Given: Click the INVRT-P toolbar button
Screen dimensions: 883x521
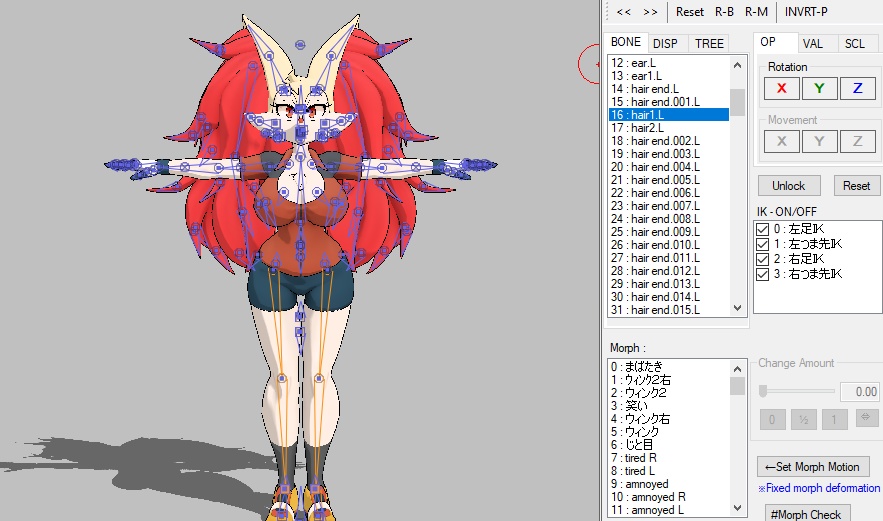Looking at the screenshot, I should pyautogui.click(x=806, y=12).
